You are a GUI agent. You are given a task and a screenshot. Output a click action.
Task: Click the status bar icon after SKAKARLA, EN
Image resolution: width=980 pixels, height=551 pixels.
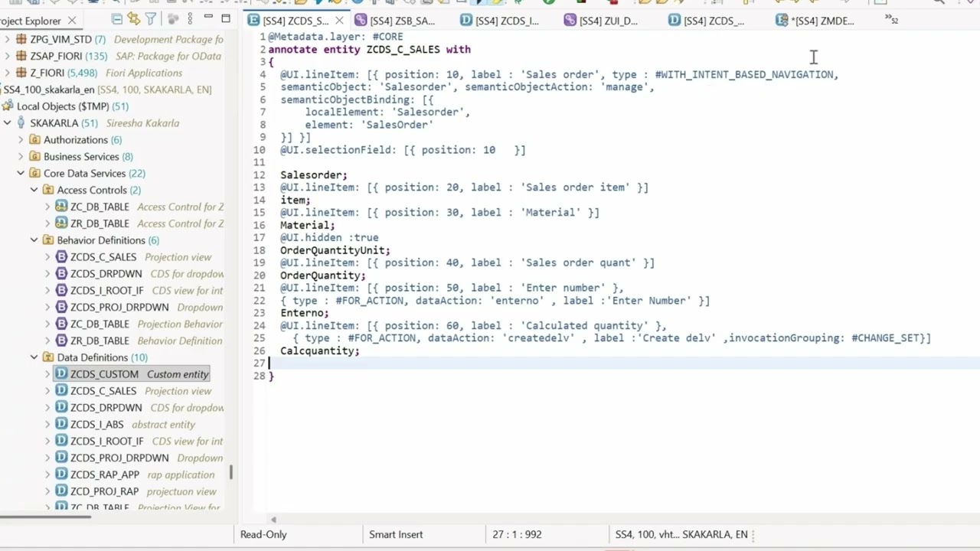click(754, 534)
